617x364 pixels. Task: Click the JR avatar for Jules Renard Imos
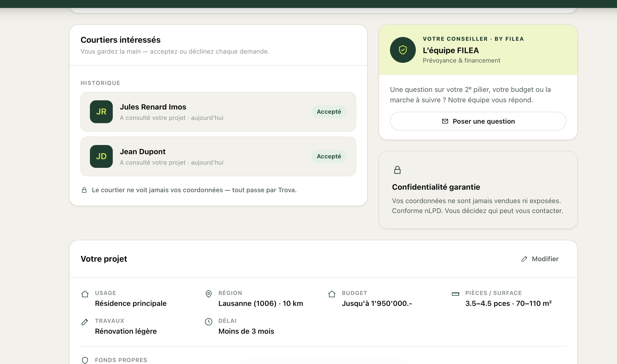(x=101, y=112)
